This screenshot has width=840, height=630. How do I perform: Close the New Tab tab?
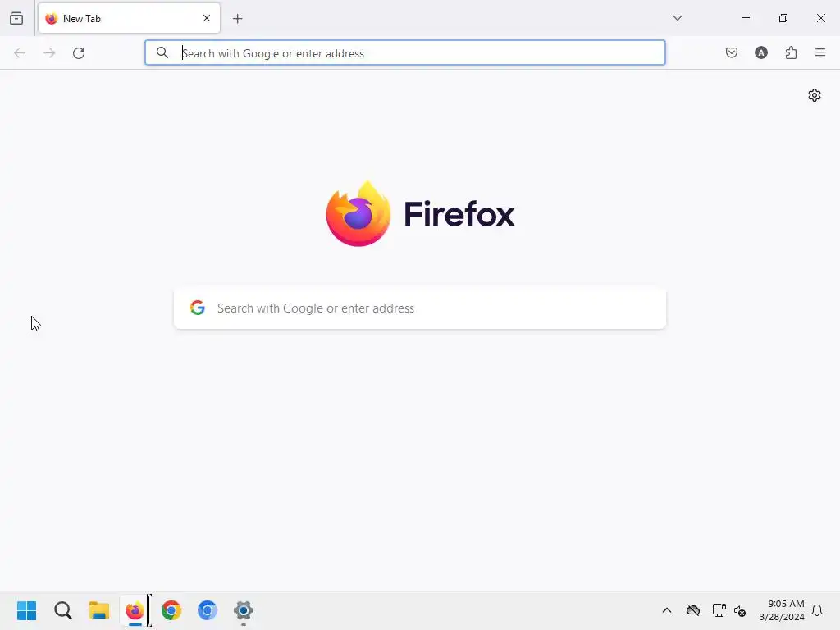tap(207, 18)
